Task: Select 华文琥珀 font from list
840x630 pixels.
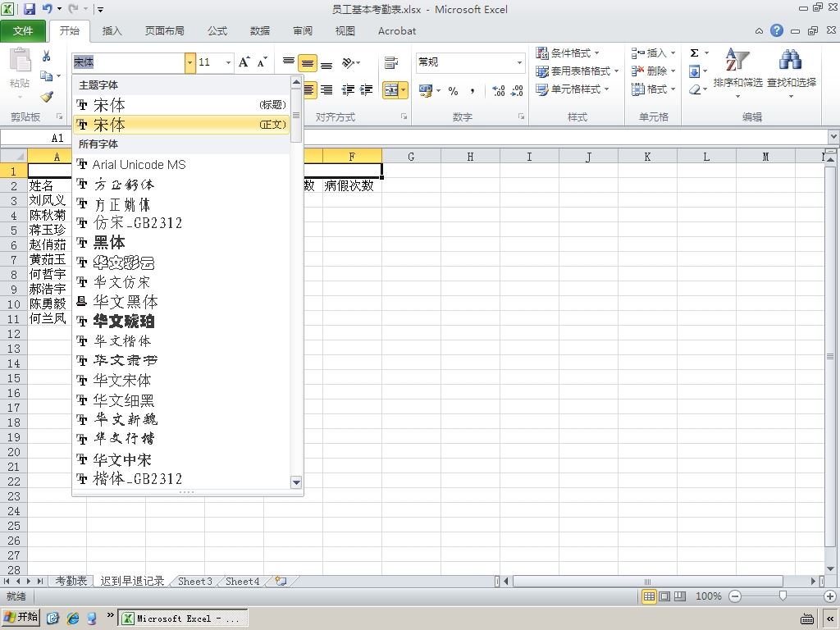Action: (181, 322)
